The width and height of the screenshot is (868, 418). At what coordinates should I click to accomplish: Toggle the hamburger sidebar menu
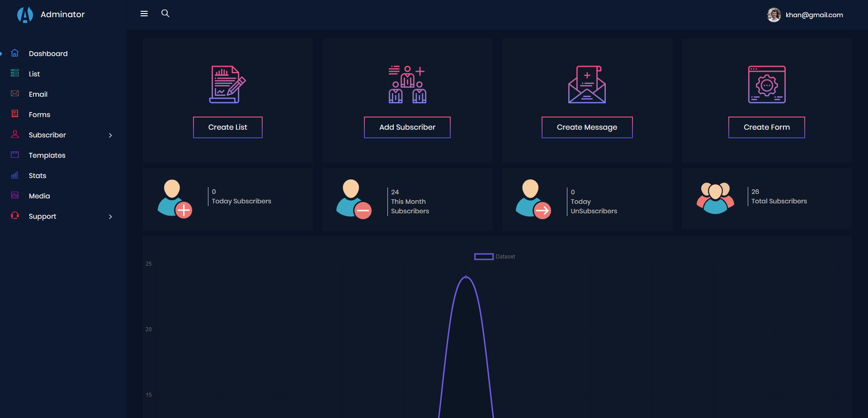coord(144,14)
